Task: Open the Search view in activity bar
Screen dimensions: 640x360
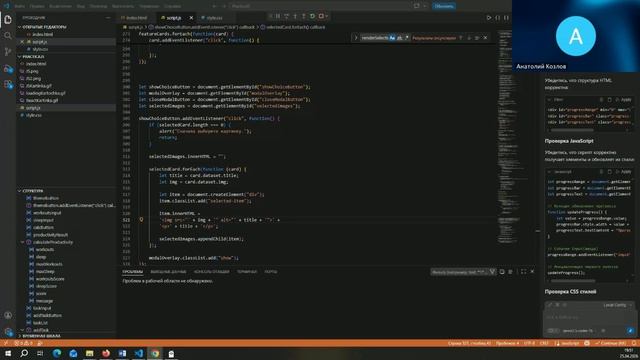Action: click(x=8, y=36)
